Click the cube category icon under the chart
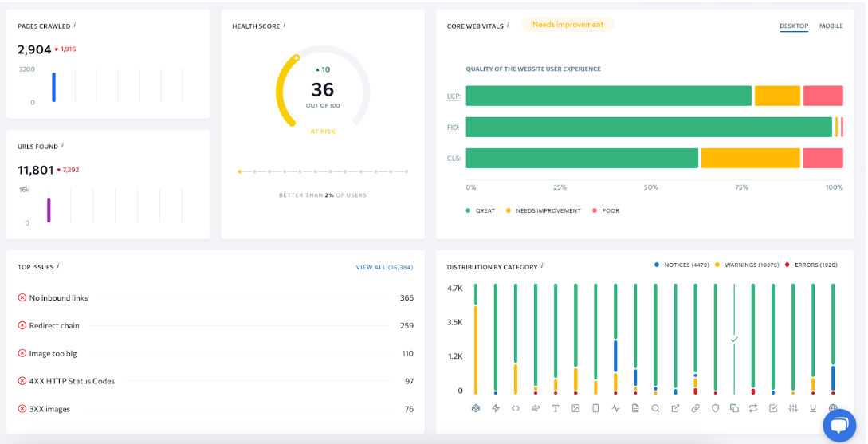Screen dimensions: 868x444 pyautogui.click(x=475, y=408)
